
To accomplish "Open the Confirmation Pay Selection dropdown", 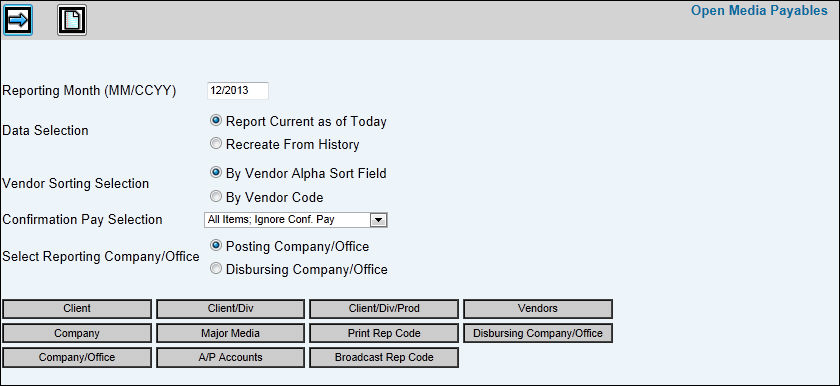I will 296,220.
